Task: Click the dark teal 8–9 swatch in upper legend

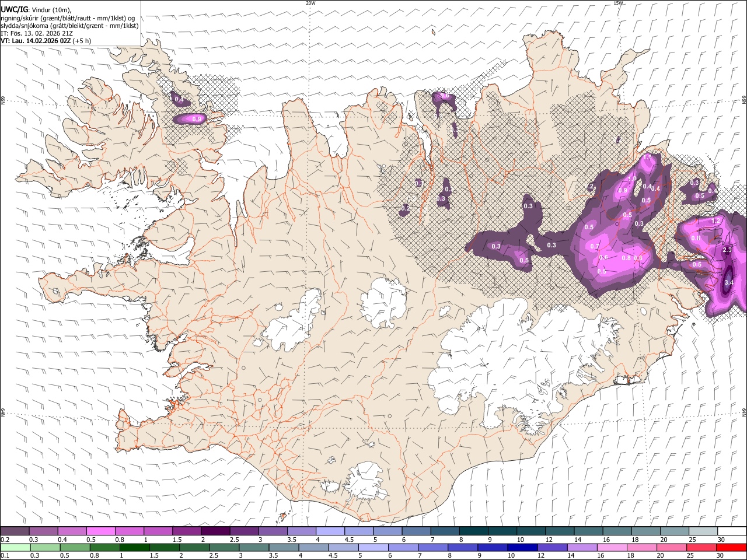Action: tap(473, 531)
